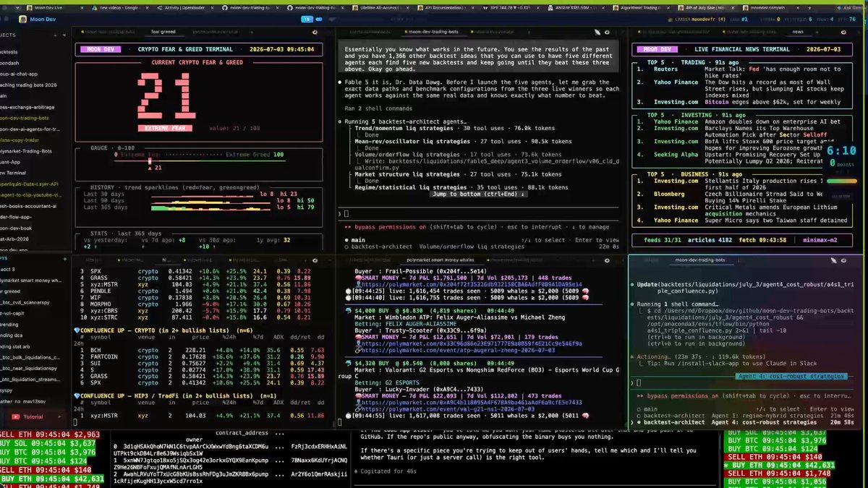This screenshot has height=488, width=868.
Task: Click the 6:10 timer overlay
Action: (x=841, y=151)
